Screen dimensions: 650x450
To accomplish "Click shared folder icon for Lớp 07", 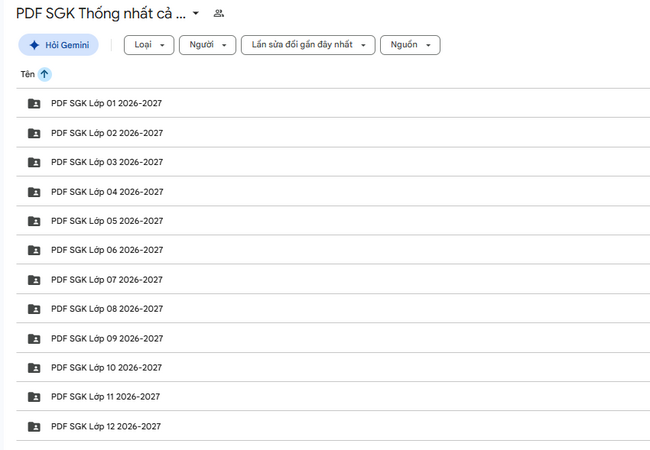I will coord(34,280).
